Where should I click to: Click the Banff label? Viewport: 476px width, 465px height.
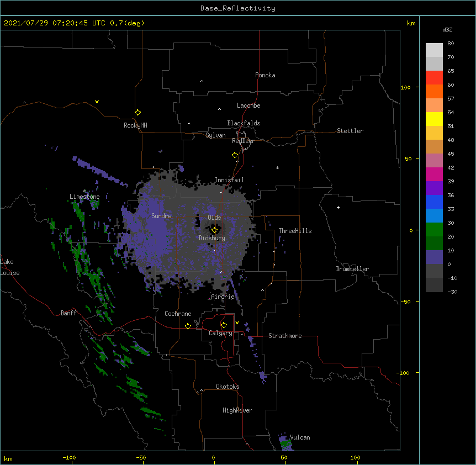pos(68,313)
